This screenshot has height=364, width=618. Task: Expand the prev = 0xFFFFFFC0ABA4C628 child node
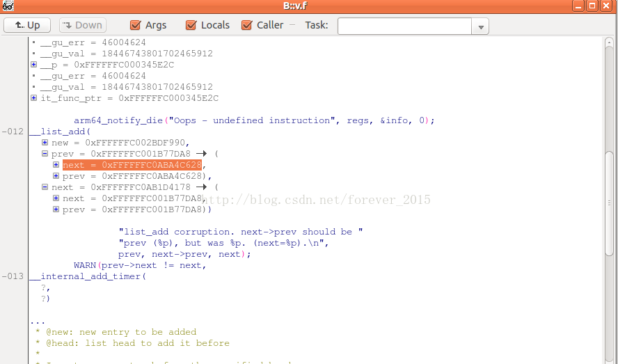pos(56,175)
